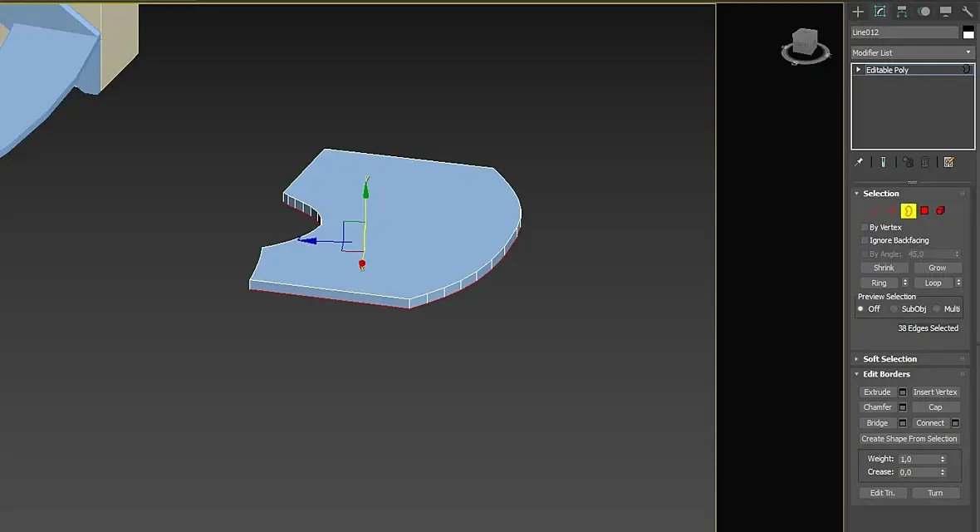Collapse the Selection rollout header
The height and width of the screenshot is (532, 980).
(x=880, y=194)
